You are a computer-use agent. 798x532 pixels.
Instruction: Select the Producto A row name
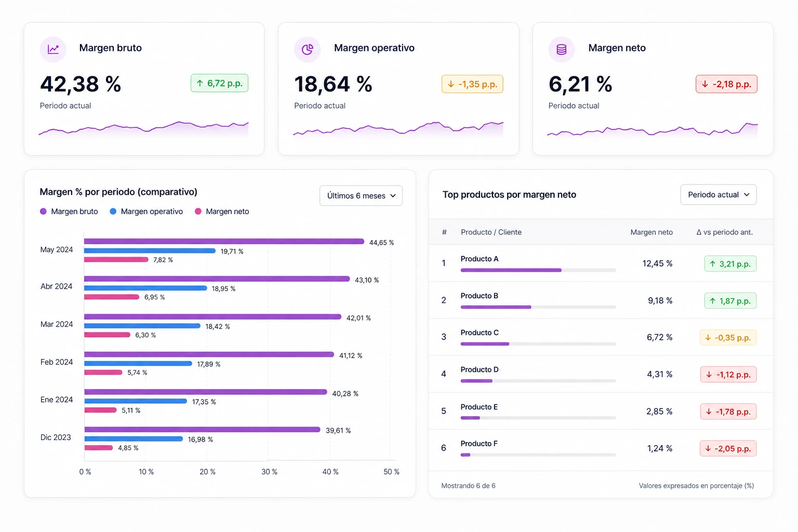click(x=480, y=259)
